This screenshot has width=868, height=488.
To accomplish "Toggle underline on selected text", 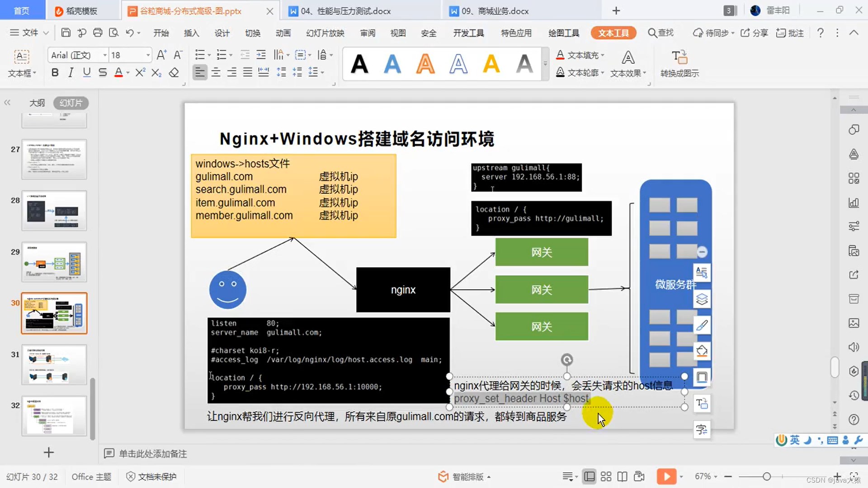I will pyautogui.click(x=86, y=72).
